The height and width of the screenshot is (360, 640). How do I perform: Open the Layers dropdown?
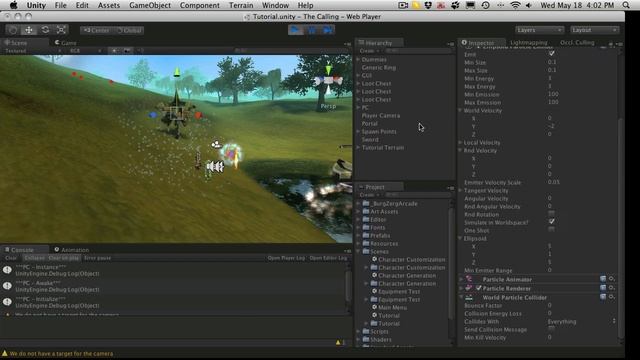tap(539, 30)
